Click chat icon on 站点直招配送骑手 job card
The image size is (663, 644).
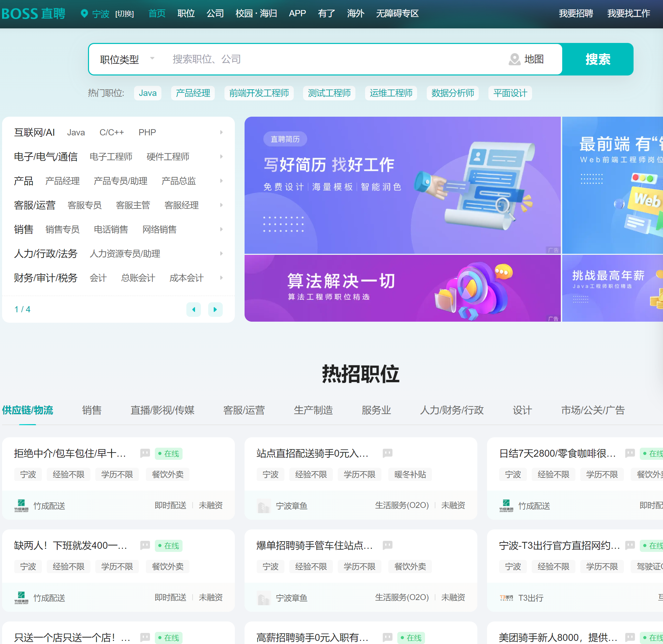[387, 453]
